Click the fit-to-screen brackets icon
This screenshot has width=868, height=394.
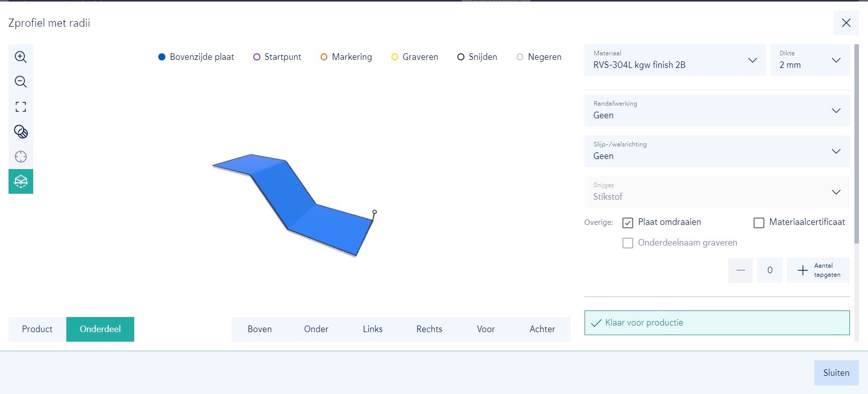point(21,107)
